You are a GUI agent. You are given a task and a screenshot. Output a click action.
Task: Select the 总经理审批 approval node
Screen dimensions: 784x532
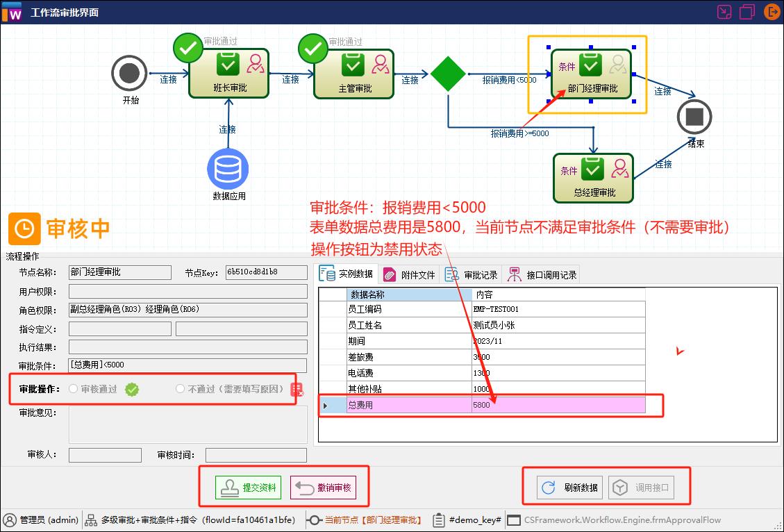pyautogui.click(x=593, y=178)
